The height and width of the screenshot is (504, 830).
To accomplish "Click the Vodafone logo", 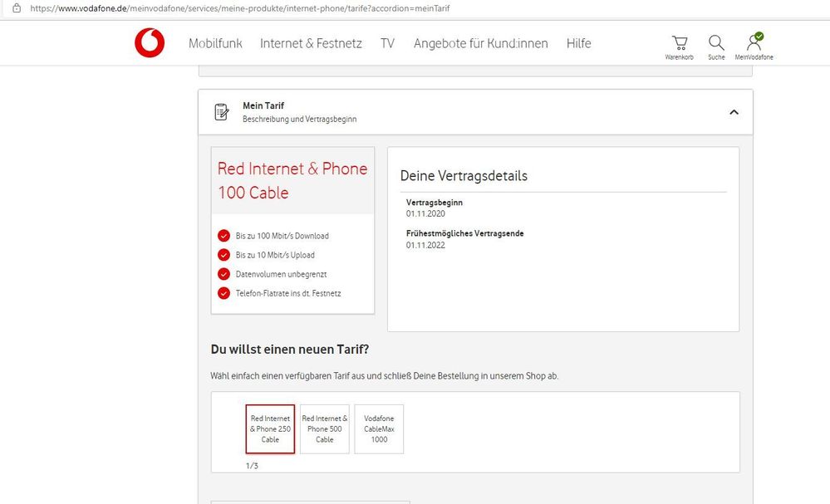I will pyautogui.click(x=150, y=43).
